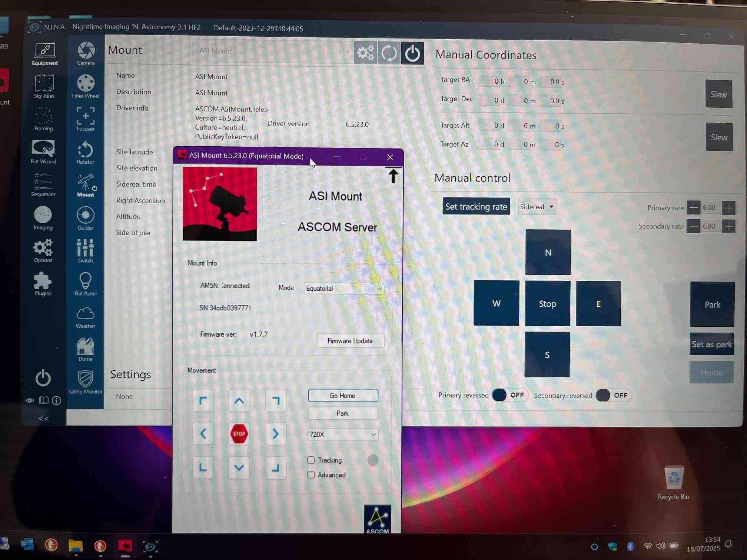Screen dimensions: 747x560
Task: Open the Dome equipment panel
Action: click(x=86, y=349)
